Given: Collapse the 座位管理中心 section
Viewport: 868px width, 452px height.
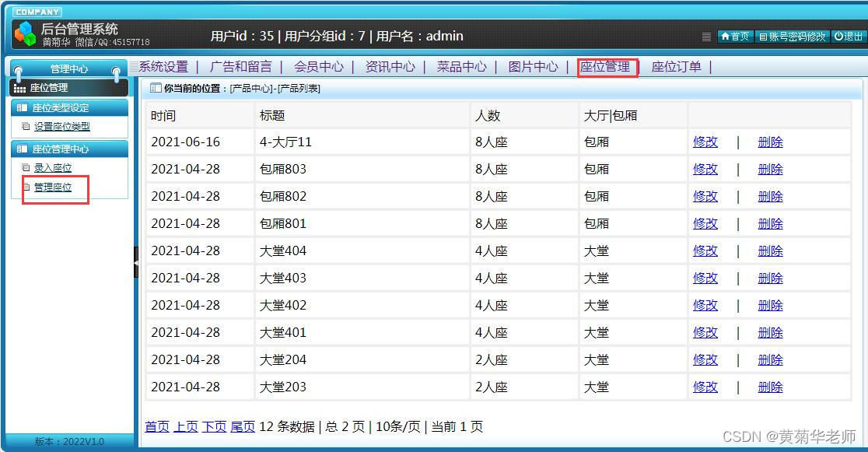Looking at the screenshot, I should [70, 149].
